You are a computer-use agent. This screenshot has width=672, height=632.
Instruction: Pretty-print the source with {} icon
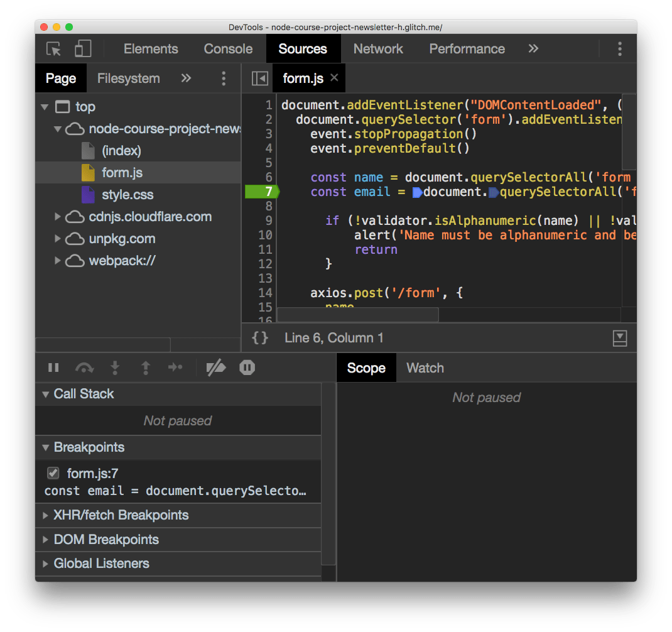(259, 337)
